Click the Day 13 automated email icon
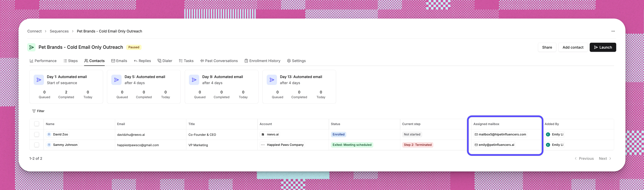The width and height of the screenshot is (644, 190). coord(272,80)
